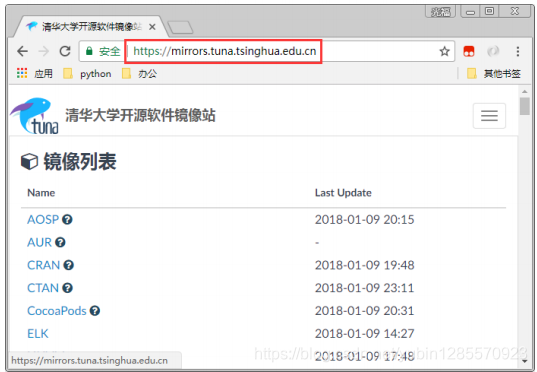Open the python bookmarks folder
The height and width of the screenshot is (372, 537).
[88, 74]
